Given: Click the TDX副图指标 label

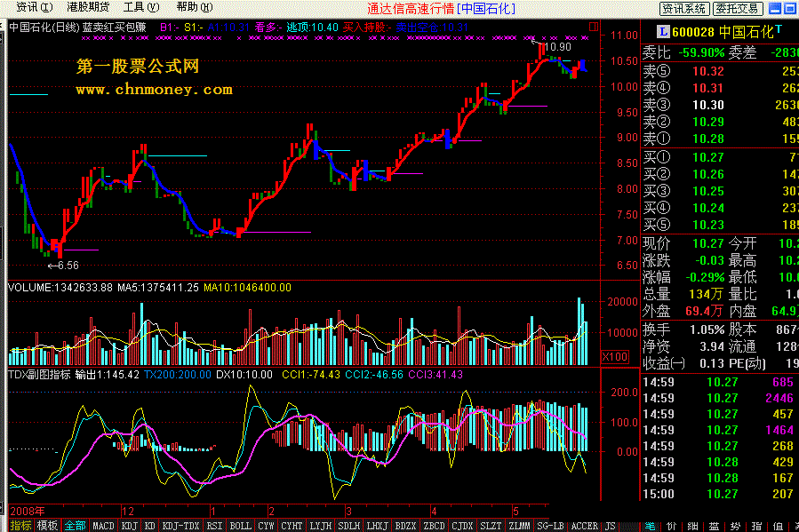Looking at the screenshot, I should coord(39,375).
